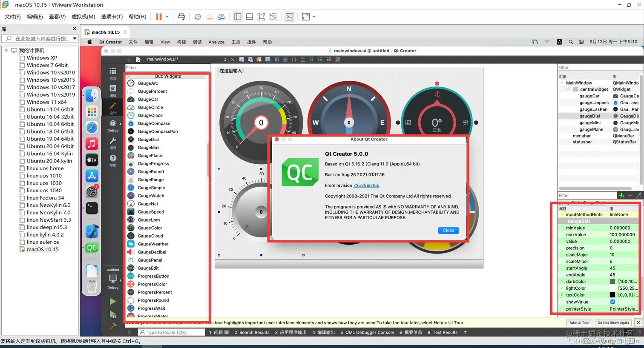644x348 pixels.
Task: Collapse the 我的计算机 tree node
Action: (x=6, y=51)
